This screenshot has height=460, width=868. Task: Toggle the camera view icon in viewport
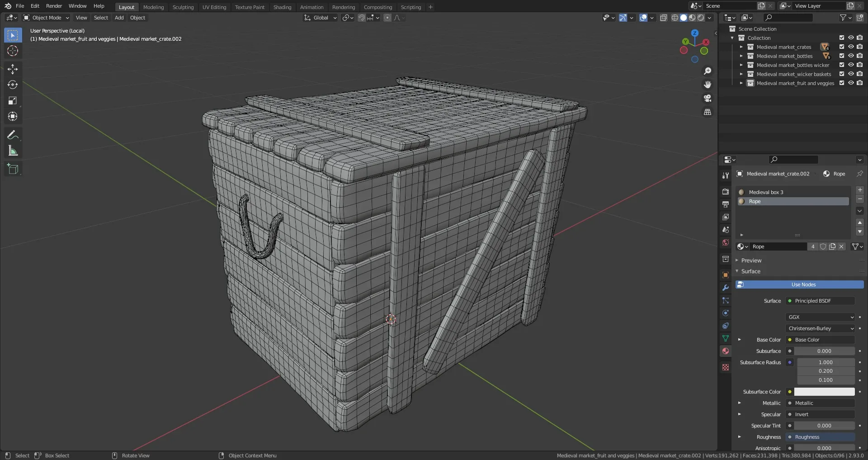[708, 98]
